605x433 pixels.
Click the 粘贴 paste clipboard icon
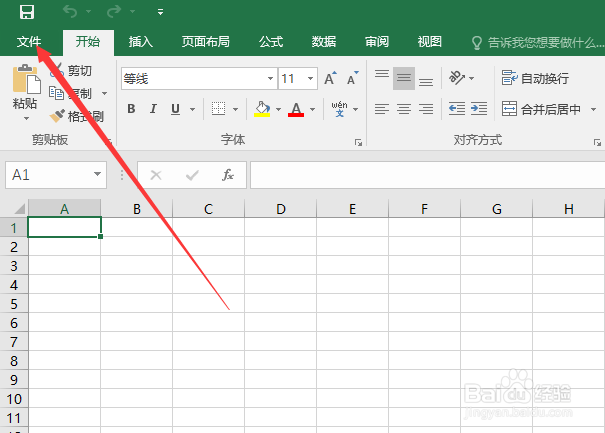(26, 79)
